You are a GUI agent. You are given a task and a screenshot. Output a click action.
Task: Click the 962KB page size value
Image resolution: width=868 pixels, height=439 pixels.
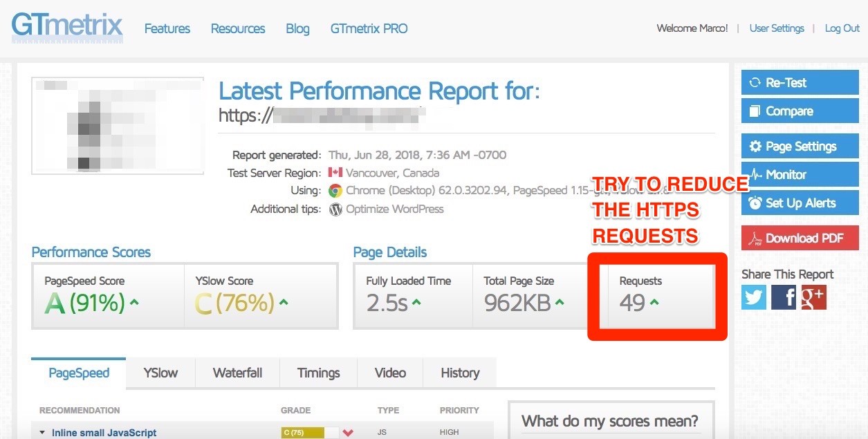pos(517,303)
